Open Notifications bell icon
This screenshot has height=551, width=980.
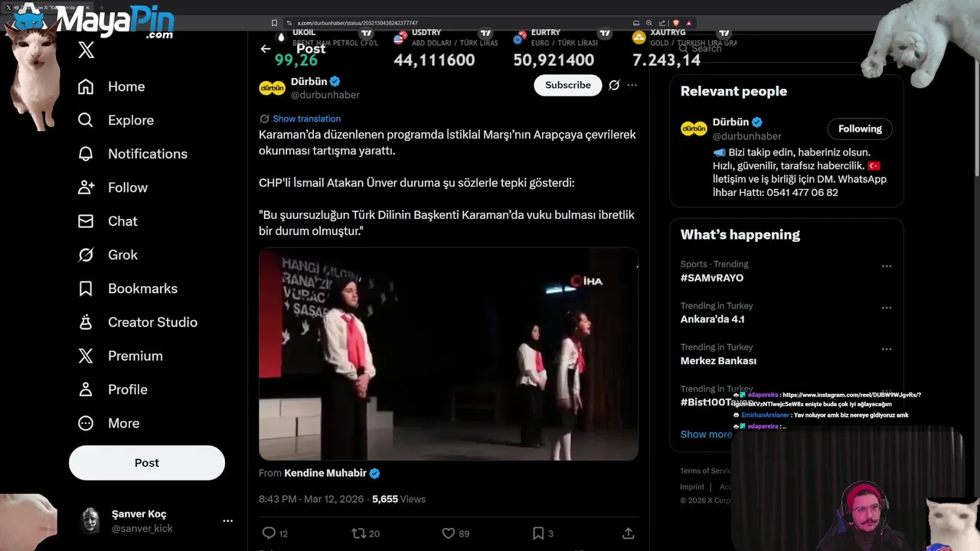[86, 154]
